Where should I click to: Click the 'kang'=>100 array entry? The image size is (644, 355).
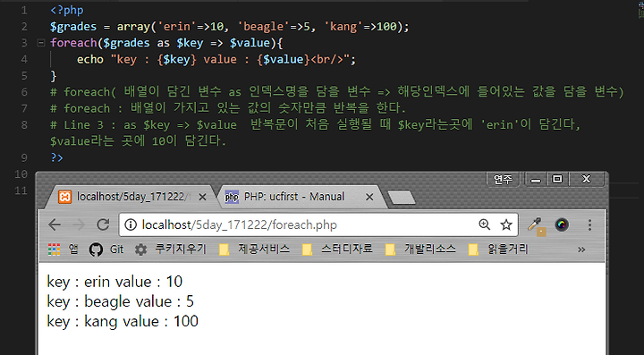[x=360, y=27]
